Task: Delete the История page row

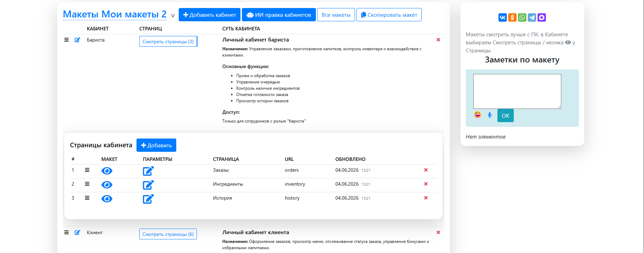Action: click(x=426, y=198)
